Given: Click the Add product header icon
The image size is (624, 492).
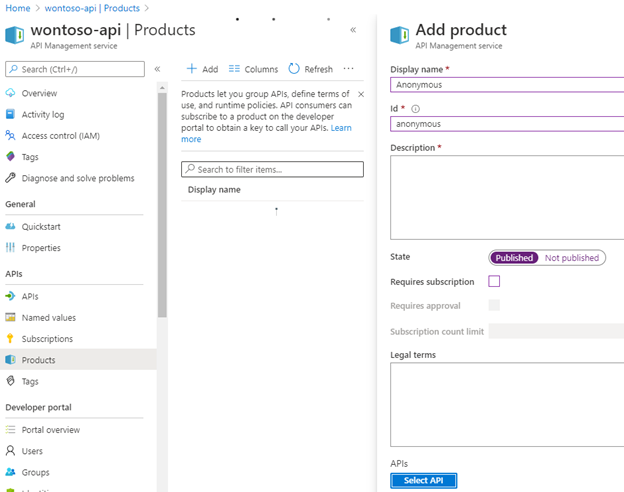Looking at the screenshot, I should 400,35.
